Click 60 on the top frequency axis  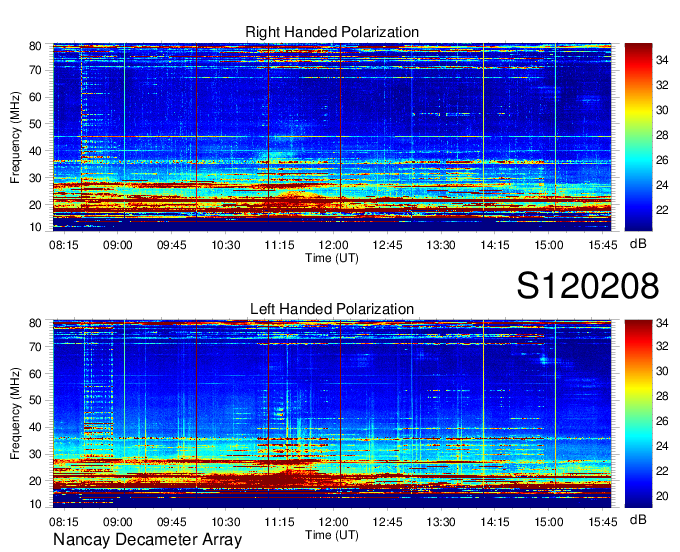[35, 97]
